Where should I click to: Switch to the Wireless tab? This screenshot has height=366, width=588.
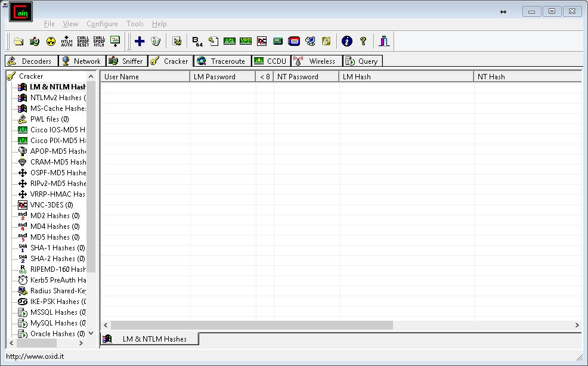[x=317, y=61]
